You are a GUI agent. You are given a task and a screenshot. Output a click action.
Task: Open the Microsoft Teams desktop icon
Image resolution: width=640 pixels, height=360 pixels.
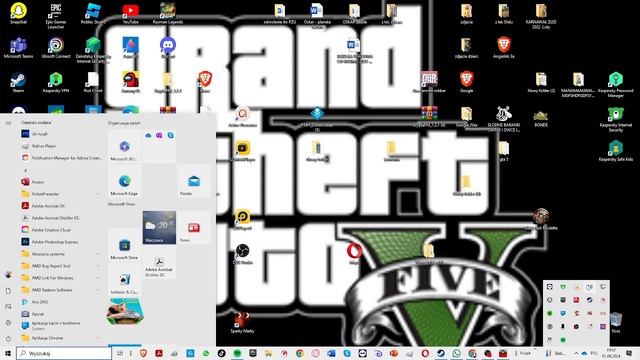[x=18, y=48]
